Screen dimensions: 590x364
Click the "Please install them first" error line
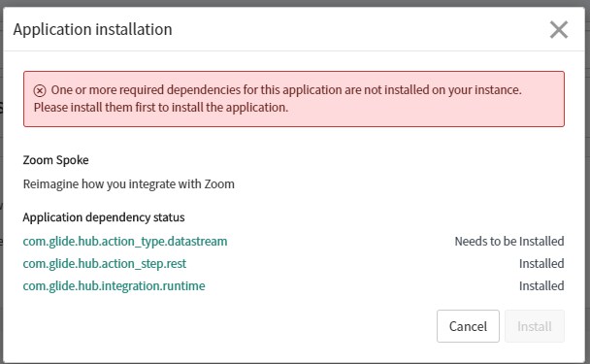(x=161, y=108)
